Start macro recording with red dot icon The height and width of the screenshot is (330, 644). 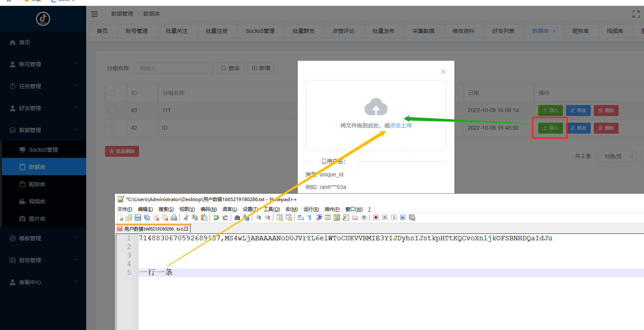click(376, 218)
